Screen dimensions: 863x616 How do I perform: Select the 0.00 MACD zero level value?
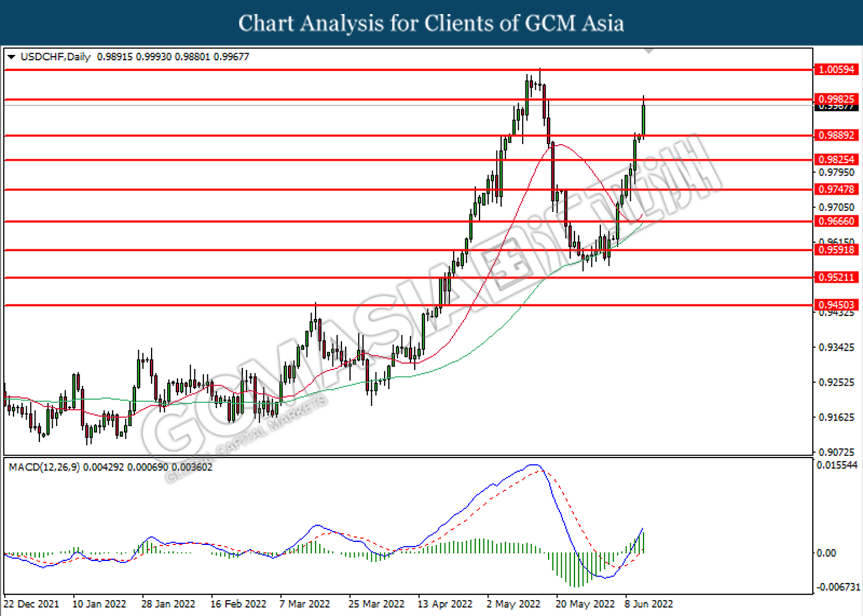tap(827, 553)
